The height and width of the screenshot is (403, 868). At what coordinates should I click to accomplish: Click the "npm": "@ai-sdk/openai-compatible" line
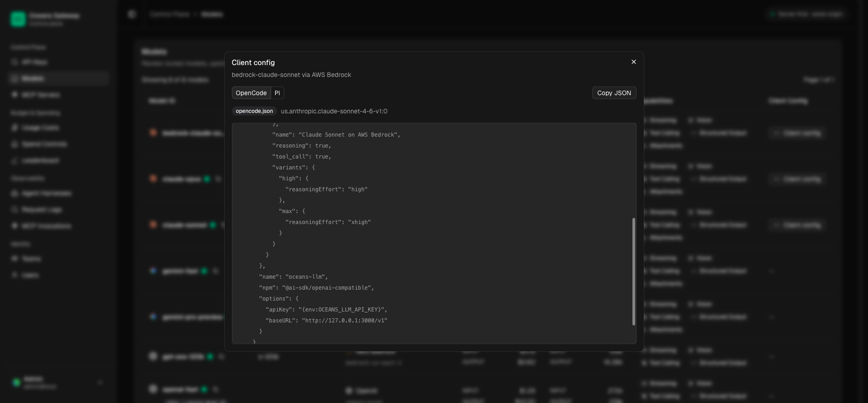pos(316,288)
